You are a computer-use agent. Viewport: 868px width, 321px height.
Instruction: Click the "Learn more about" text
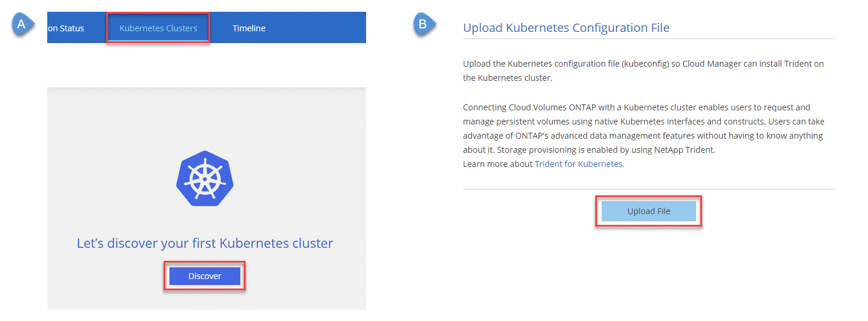click(498, 164)
